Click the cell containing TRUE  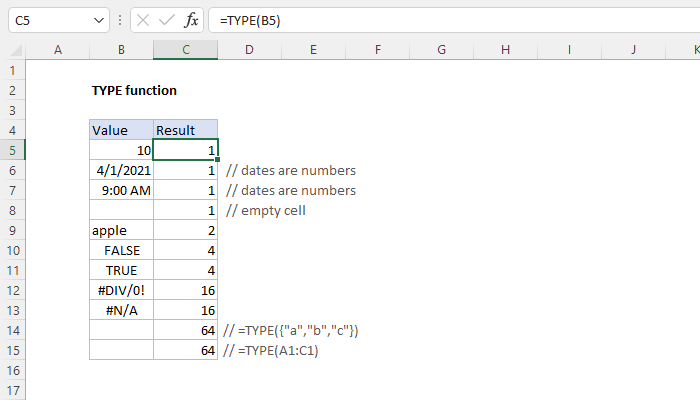(x=121, y=271)
